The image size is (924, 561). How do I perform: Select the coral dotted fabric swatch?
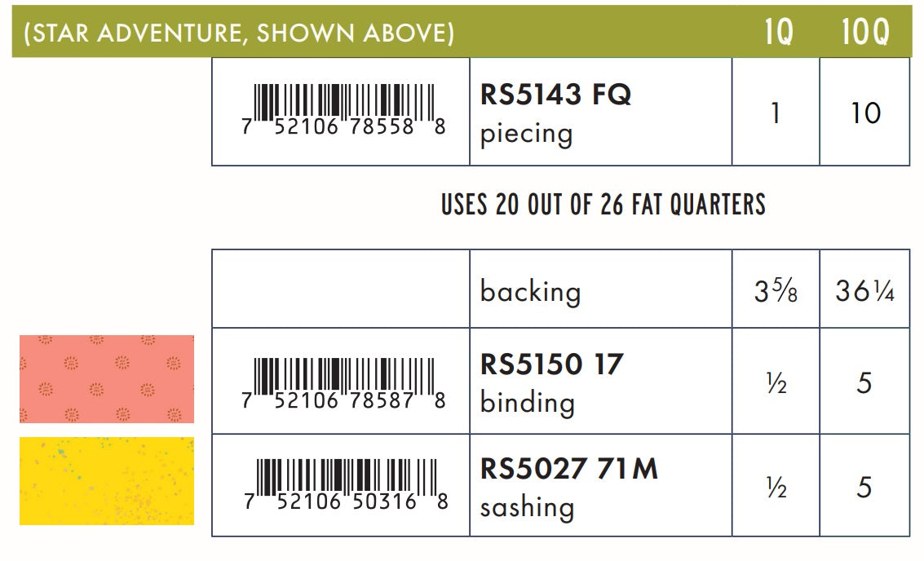coord(107,379)
